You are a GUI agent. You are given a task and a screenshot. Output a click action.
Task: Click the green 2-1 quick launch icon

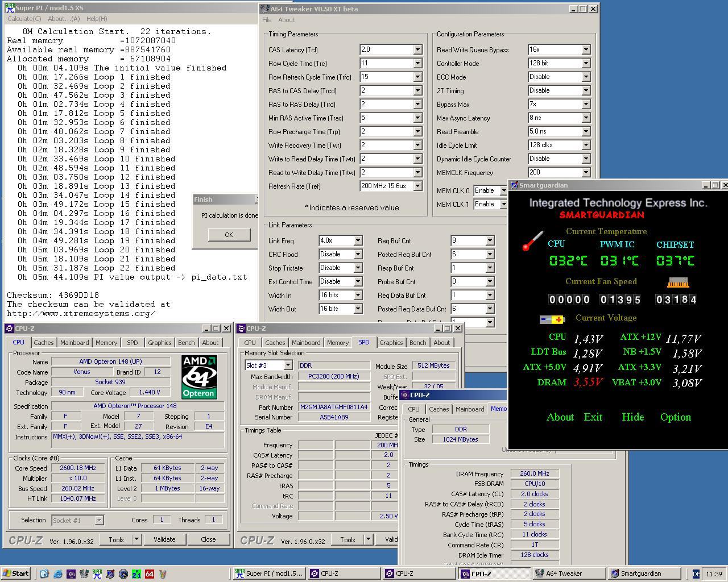coord(136,573)
